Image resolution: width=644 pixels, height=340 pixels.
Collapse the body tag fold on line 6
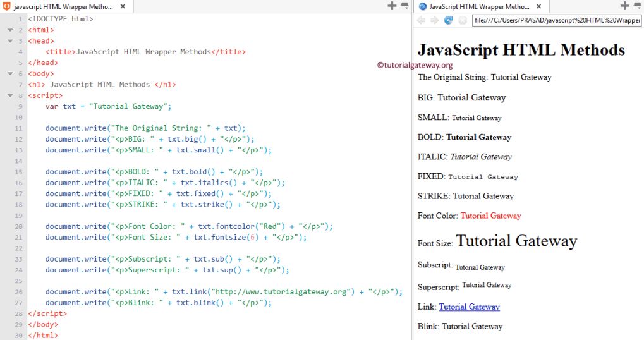pyautogui.click(x=10, y=74)
